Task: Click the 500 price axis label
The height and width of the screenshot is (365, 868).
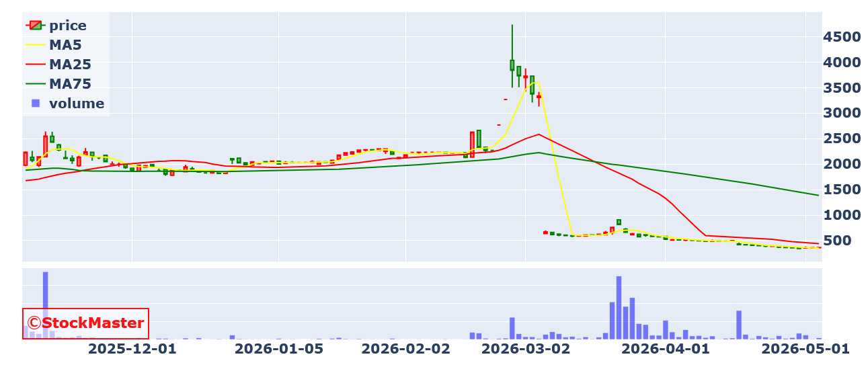Action: (837, 241)
